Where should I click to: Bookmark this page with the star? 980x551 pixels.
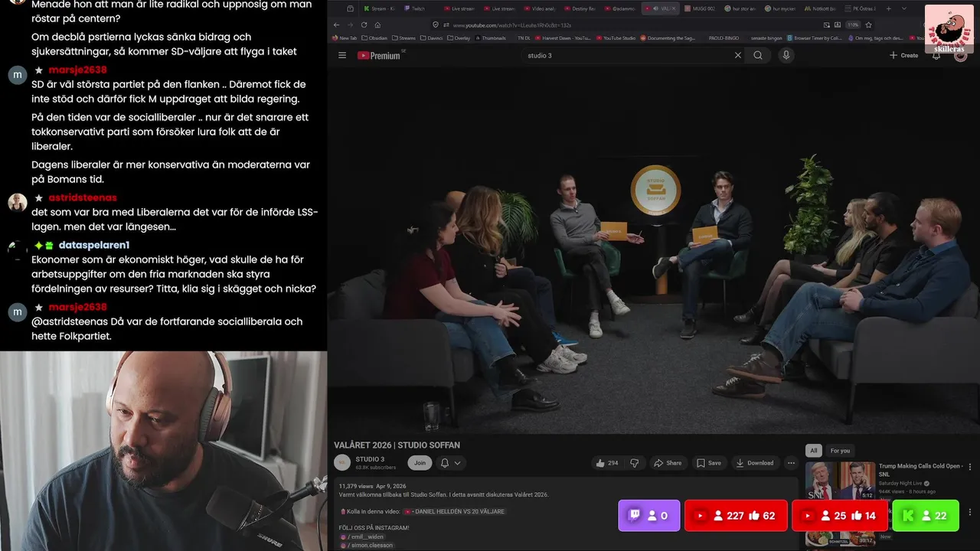pos(868,24)
